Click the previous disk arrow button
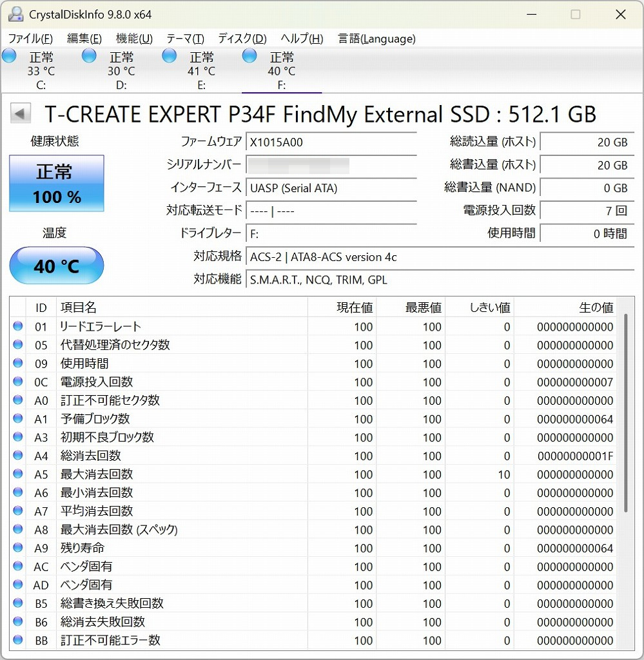644x660 pixels. tap(20, 113)
